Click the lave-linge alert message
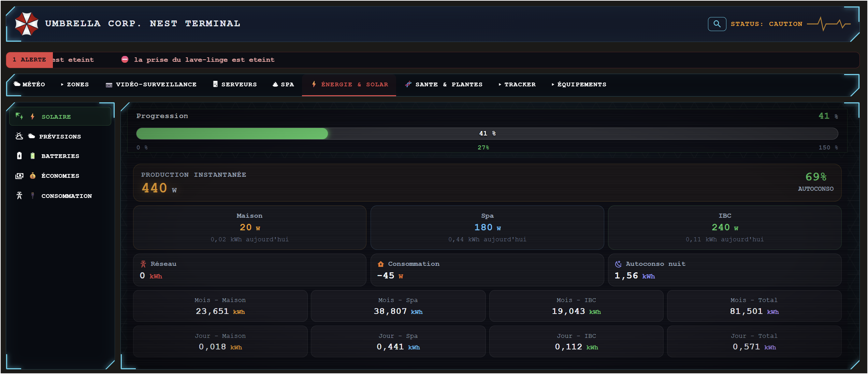The width and height of the screenshot is (868, 374). pyautogui.click(x=204, y=60)
